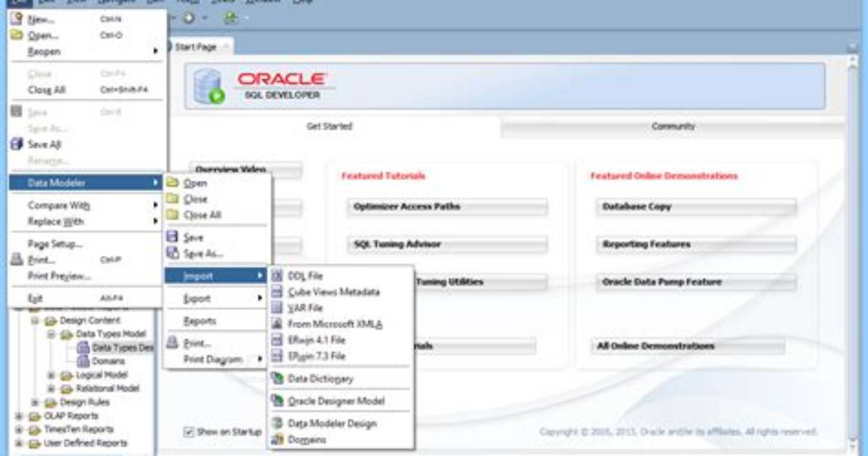868x456 pixels.
Task: Click the Oracle Designer Model icon
Action: pos(277,401)
